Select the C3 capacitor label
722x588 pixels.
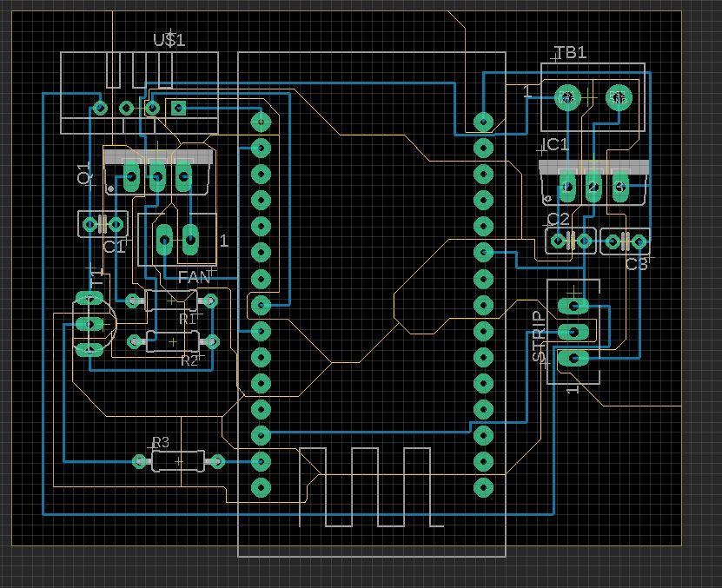(637, 264)
